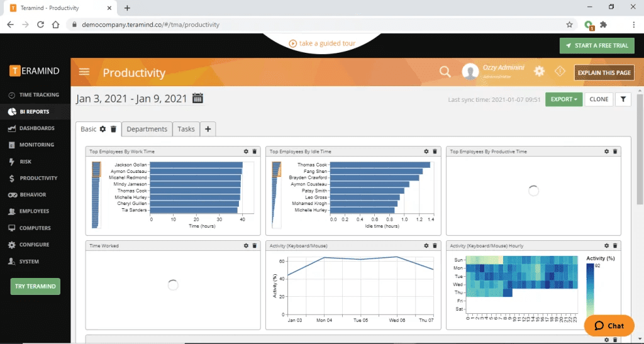Select the Basic tab
Screen dimensions: 644x344
coord(88,129)
